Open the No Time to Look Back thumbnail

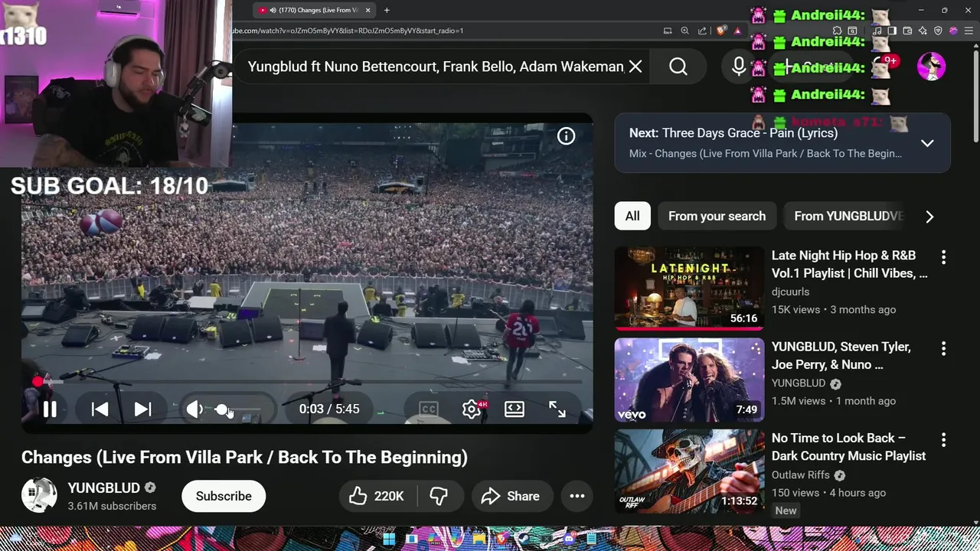(689, 471)
